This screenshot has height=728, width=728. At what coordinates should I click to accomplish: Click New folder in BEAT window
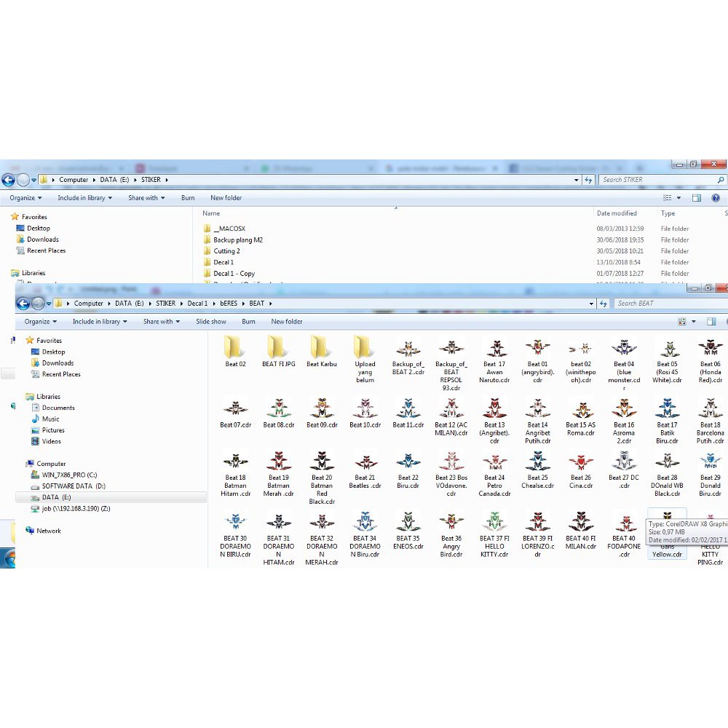287,322
